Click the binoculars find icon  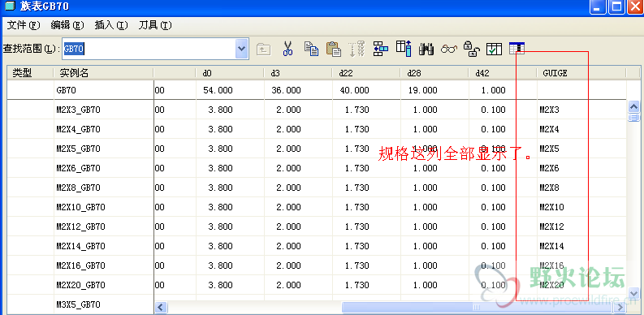point(426,50)
